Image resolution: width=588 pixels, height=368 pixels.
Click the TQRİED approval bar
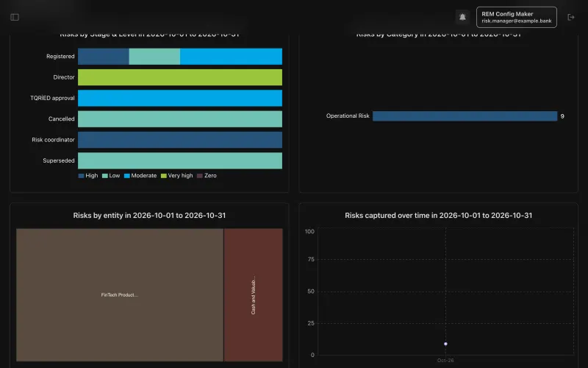tap(180, 98)
